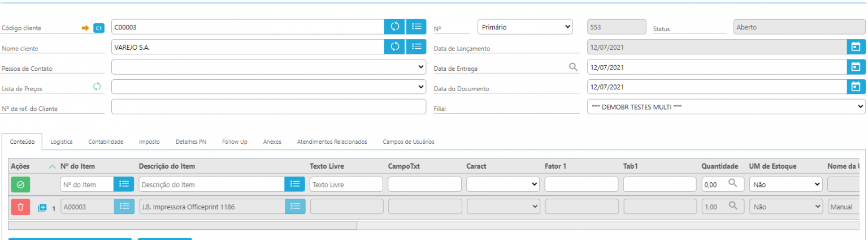
Task: Click the Nº de ref. do Cliente field
Action: tap(268, 106)
